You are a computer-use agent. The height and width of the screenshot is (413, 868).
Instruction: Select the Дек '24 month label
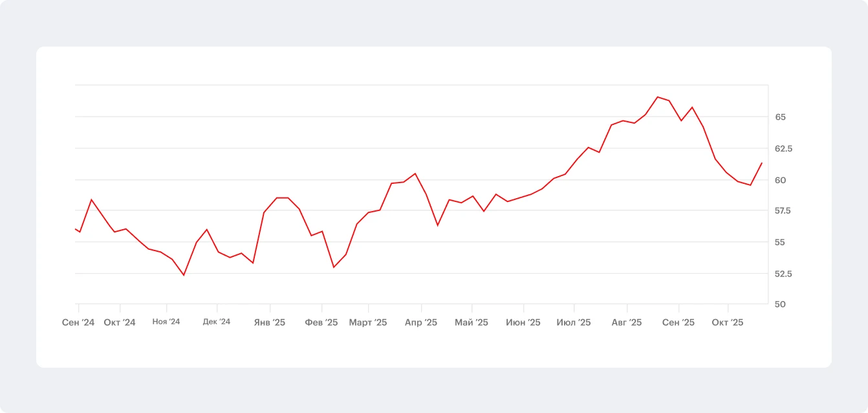pos(217,322)
